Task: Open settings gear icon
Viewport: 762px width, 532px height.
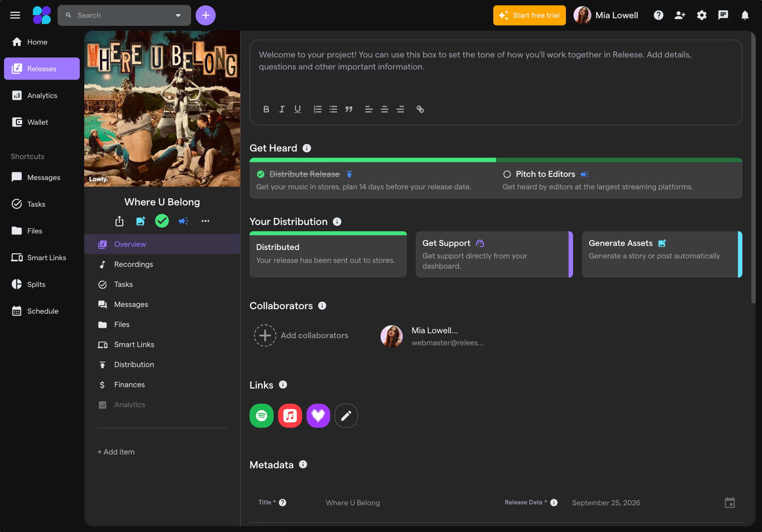Action: [702, 15]
